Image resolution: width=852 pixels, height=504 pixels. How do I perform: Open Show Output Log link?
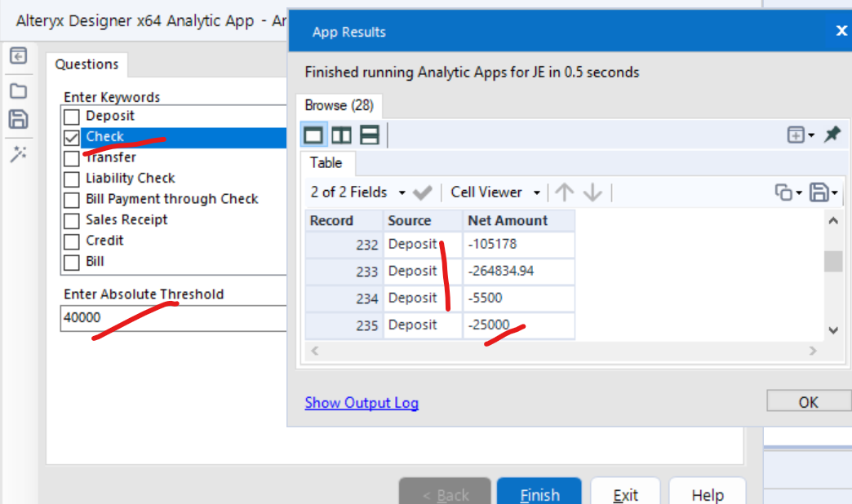[362, 402]
